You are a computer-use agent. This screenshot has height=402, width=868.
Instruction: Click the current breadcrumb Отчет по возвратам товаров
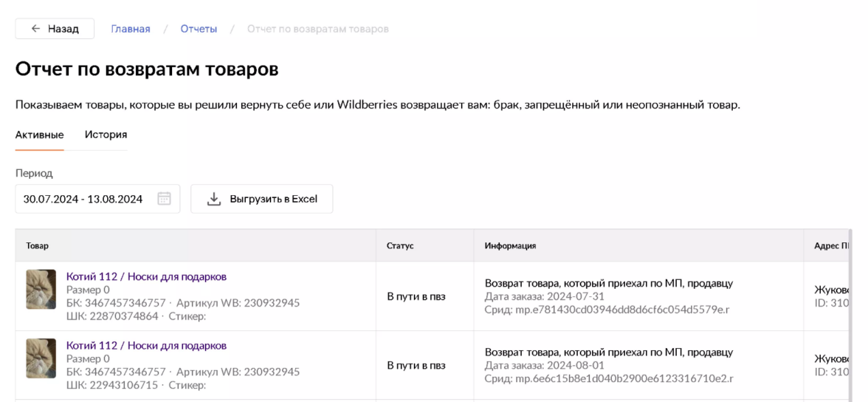[x=317, y=29]
